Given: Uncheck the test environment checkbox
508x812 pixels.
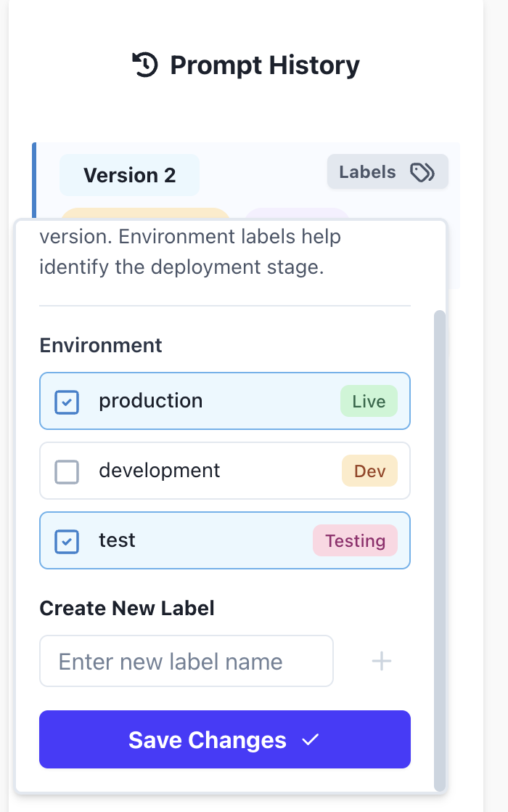Looking at the screenshot, I should click(67, 541).
